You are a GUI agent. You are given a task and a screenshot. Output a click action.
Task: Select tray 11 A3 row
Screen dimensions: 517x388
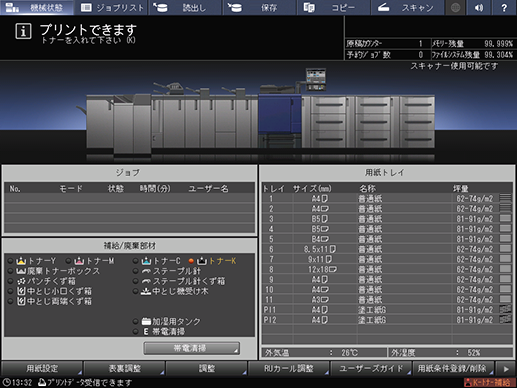[x=387, y=299]
